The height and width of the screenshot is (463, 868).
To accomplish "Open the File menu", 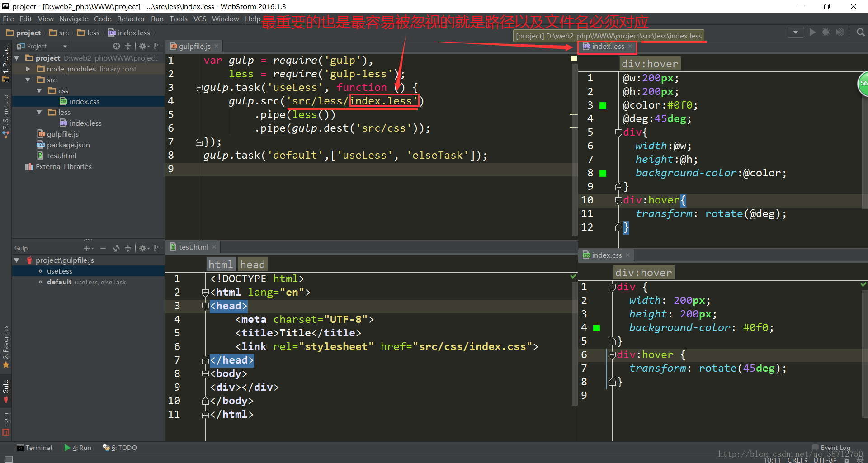I will tap(8, 19).
